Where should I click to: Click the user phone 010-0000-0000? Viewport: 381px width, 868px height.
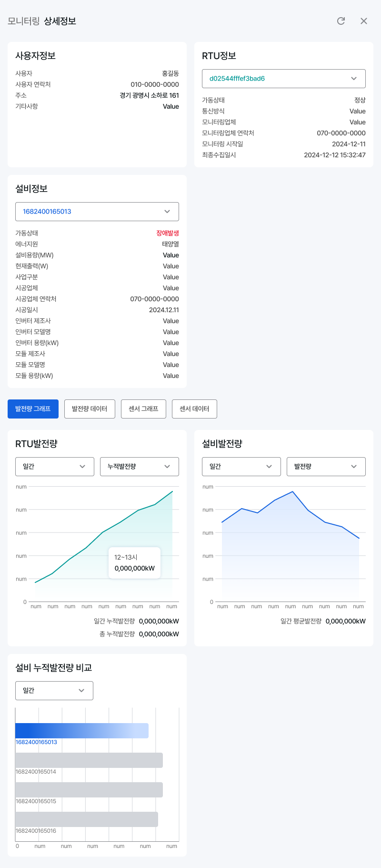155,84
